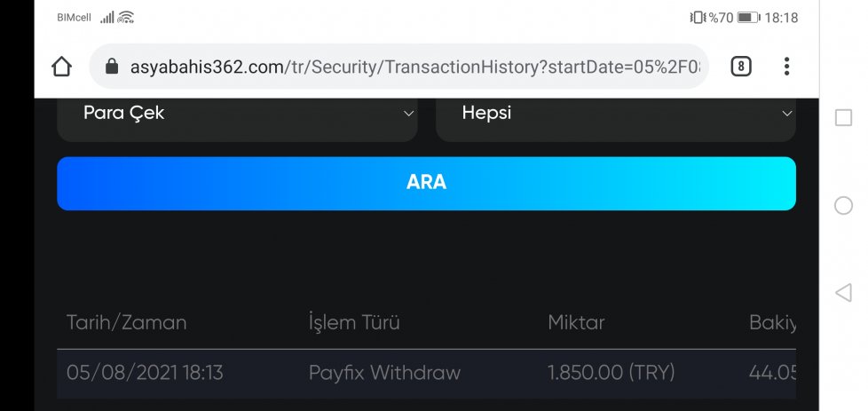Click the Tarih/Zaman column header
This screenshot has height=411, width=868.
[x=126, y=322]
